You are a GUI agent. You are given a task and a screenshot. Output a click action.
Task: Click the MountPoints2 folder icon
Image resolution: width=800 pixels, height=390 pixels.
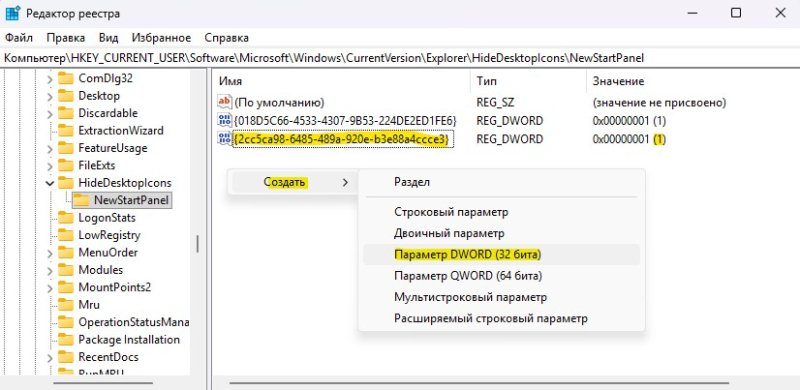[66, 287]
